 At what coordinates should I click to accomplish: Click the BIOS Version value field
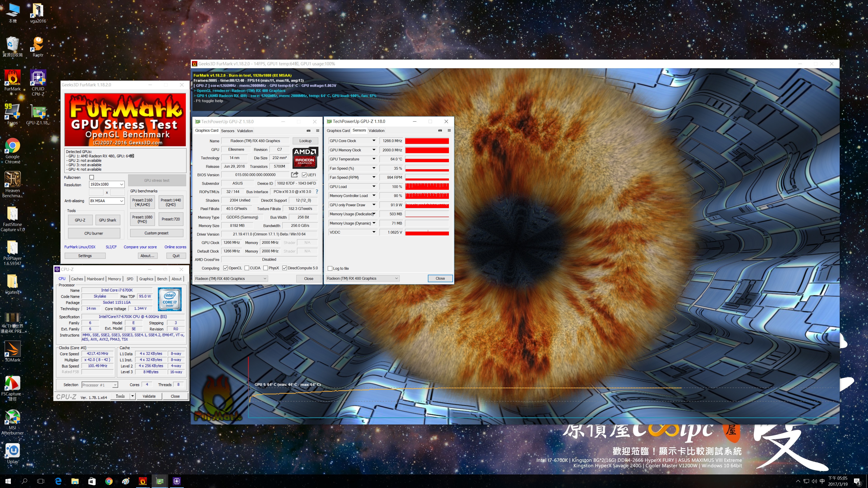point(255,175)
